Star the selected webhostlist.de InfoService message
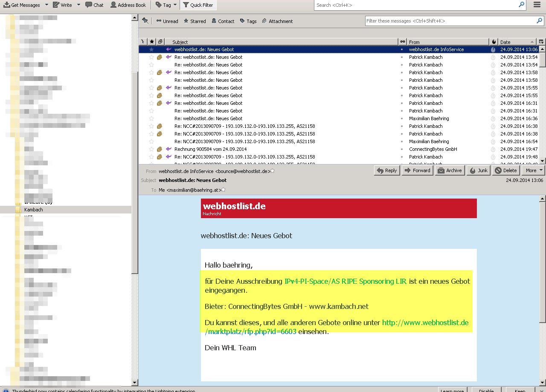Screen dimensions: 546x392 [151, 49]
